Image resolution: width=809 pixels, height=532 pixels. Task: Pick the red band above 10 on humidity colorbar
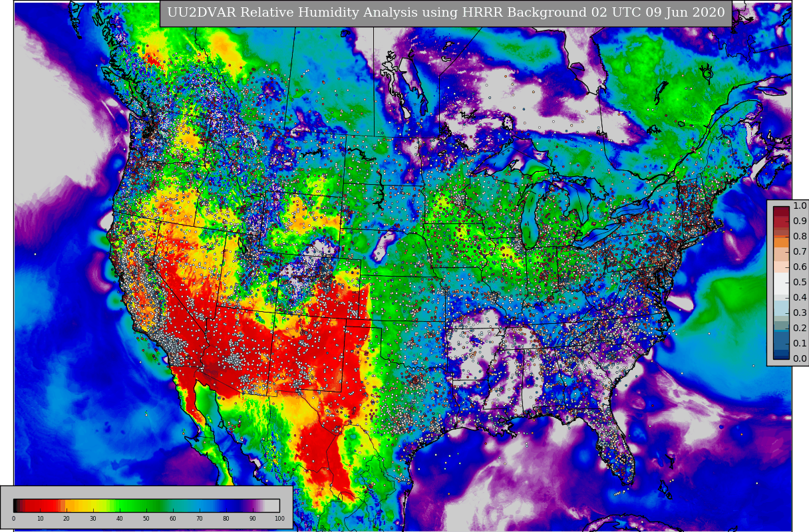click(x=40, y=505)
